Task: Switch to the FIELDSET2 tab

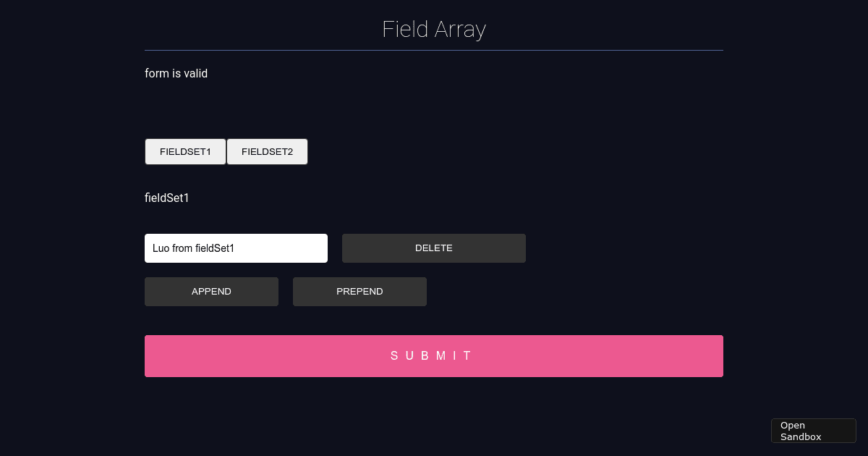Action: (267, 152)
